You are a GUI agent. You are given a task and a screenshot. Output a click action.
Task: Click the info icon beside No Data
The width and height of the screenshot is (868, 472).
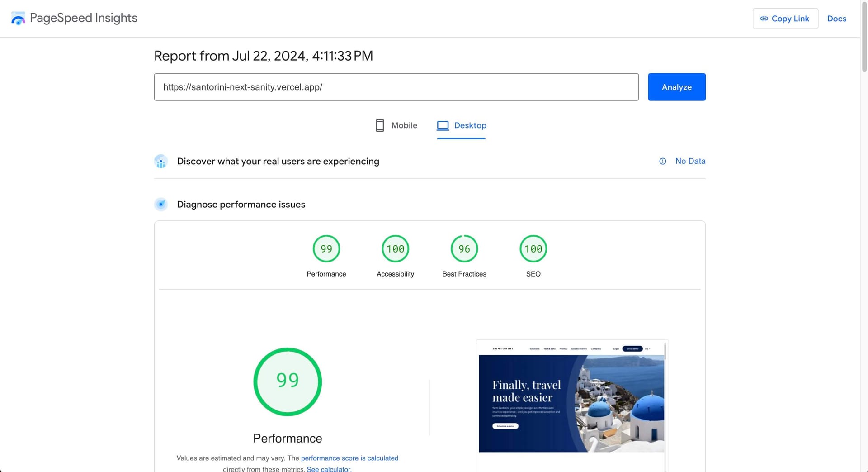pos(662,161)
